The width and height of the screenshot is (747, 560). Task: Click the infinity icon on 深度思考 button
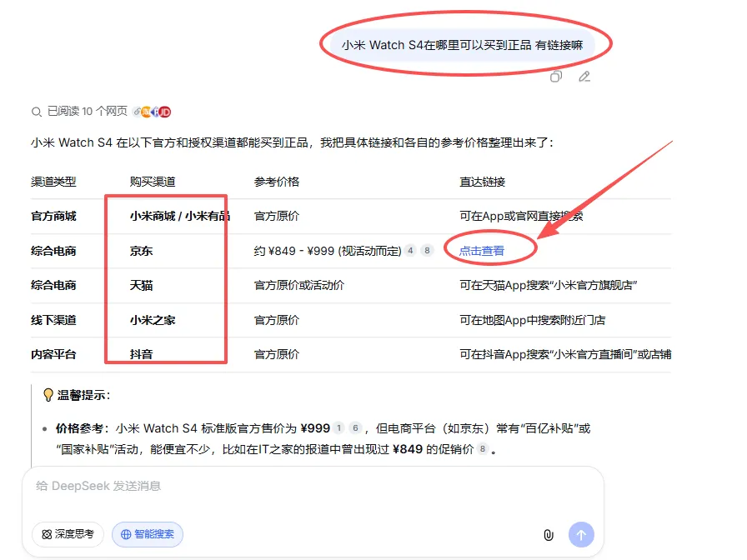click(x=47, y=534)
